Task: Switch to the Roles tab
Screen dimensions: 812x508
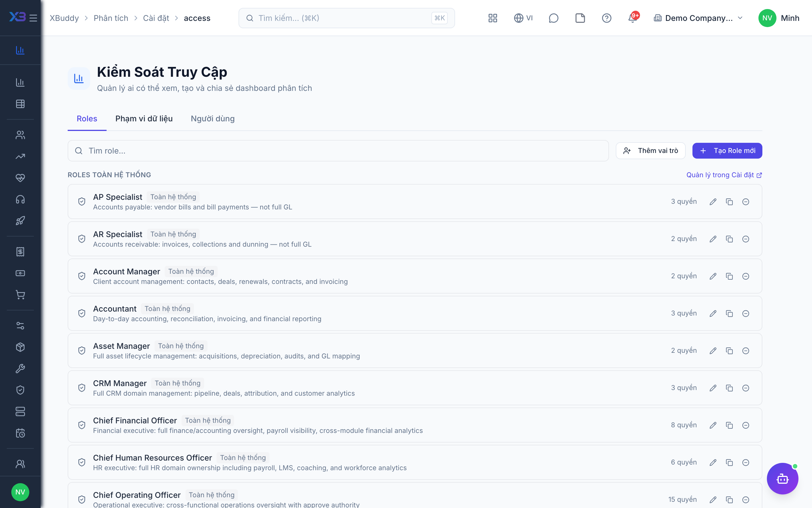Action: tap(87, 119)
